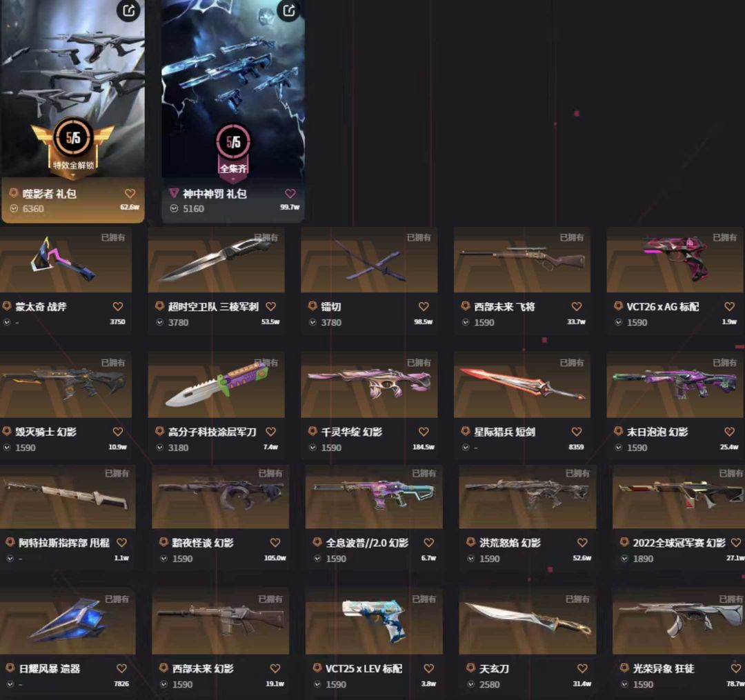This screenshot has height=700, width=745.
Task: Favorite the VCT26 x AG 标配 skin
Action: pos(730,307)
